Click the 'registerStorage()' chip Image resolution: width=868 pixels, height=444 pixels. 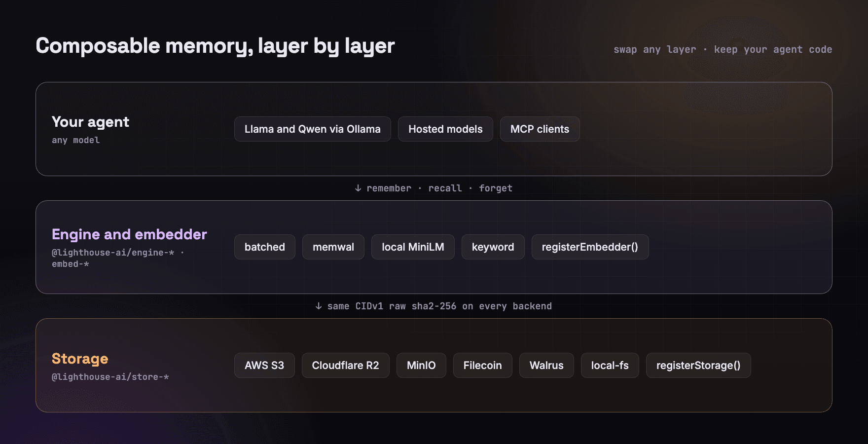(x=698, y=366)
